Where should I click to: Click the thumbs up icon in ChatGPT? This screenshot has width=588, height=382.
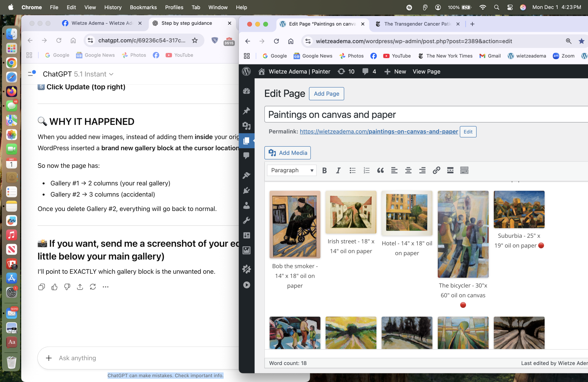tap(54, 287)
